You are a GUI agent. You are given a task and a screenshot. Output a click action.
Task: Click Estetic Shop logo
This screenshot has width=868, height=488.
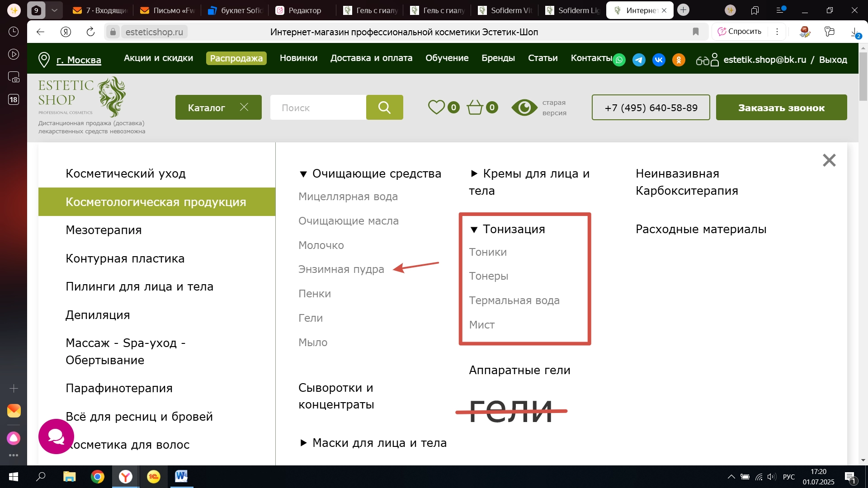[82, 97]
